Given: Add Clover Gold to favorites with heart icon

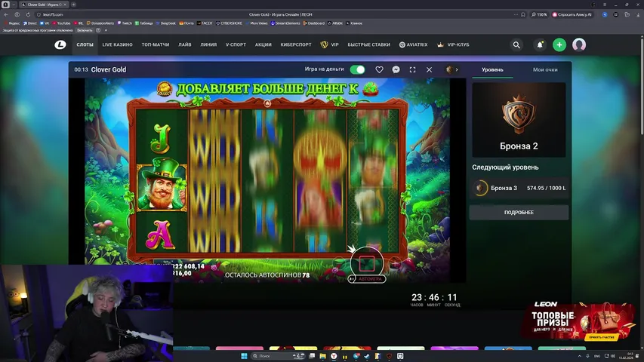Looking at the screenshot, I should click(x=380, y=69).
